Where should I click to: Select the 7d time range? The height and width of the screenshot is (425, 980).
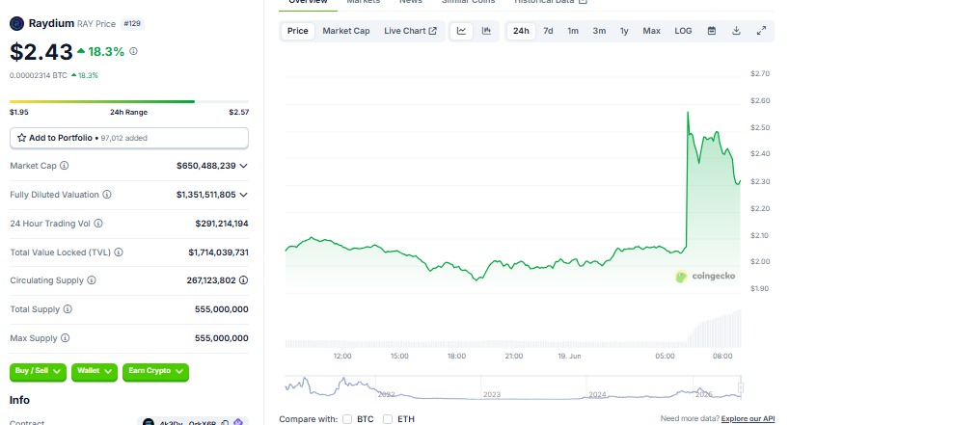coord(548,31)
